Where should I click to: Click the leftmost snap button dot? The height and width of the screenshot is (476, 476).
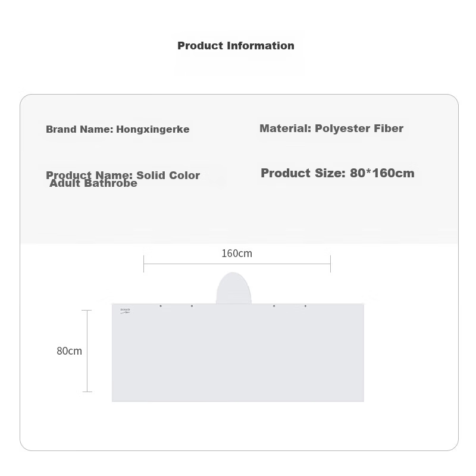click(161, 306)
